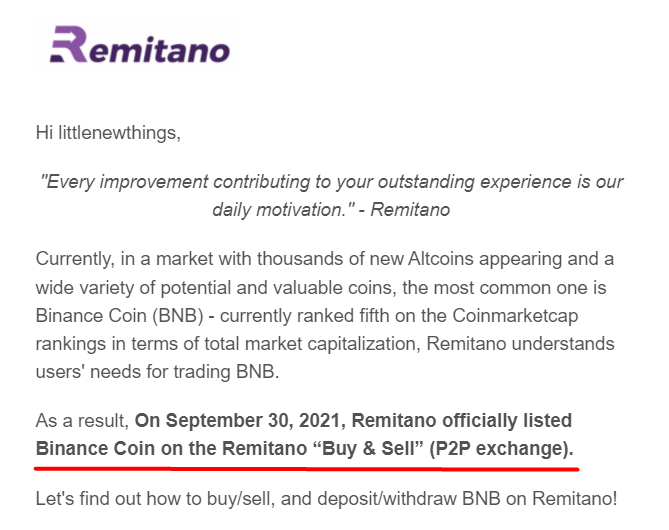Click bold 'Remitano officially listed' text
This screenshot has width=669, height=530.
(x=462, y=421)
